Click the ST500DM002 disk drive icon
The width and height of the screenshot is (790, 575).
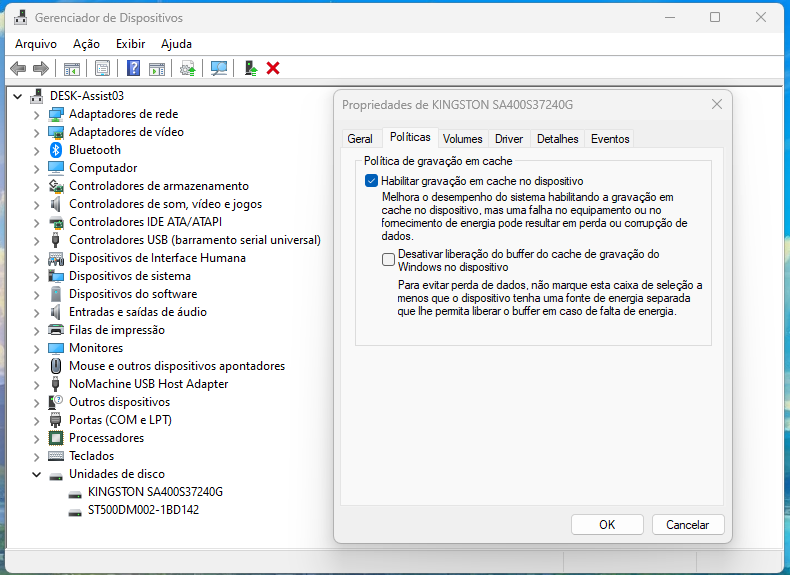tap(75, 512)
